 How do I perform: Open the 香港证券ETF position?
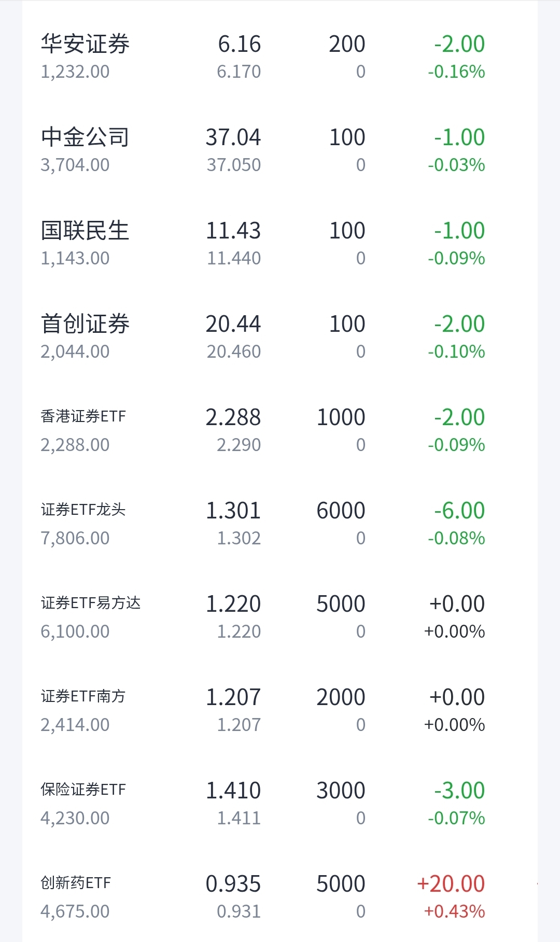[x=280, y=430]
